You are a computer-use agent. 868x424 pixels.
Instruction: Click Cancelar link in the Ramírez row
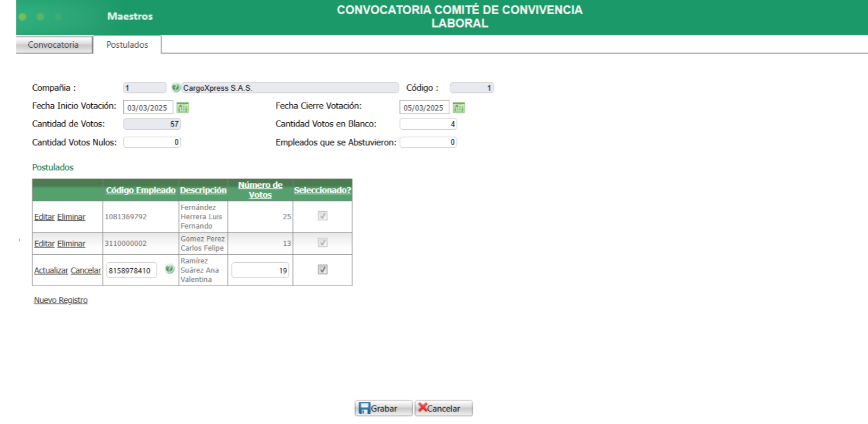(86, 270)
